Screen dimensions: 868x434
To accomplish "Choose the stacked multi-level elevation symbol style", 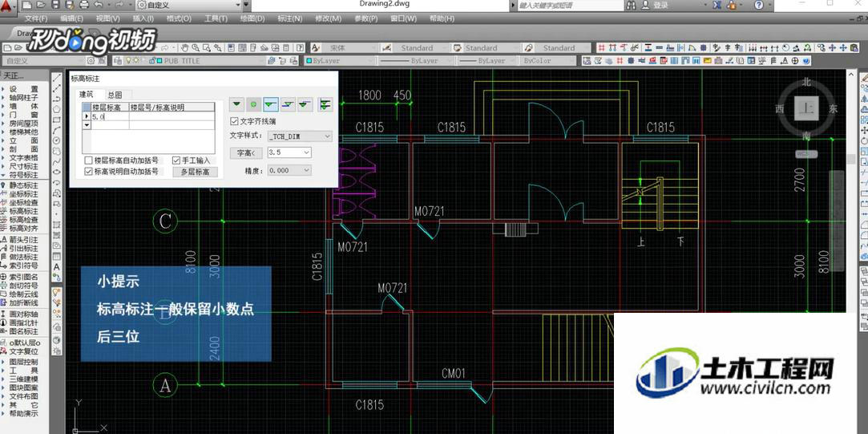I will 326,103.
